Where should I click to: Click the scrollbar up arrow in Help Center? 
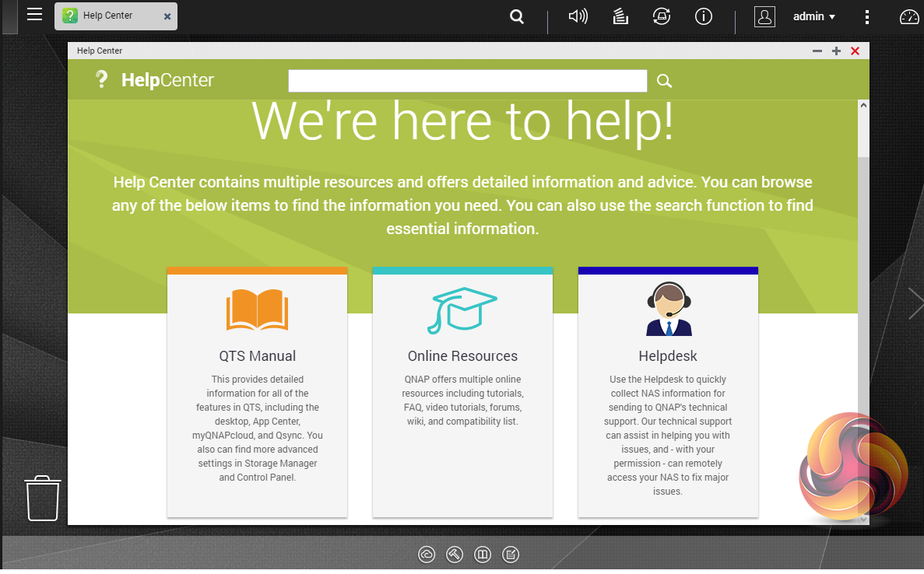pyautogui.click(x=863, y=105)
